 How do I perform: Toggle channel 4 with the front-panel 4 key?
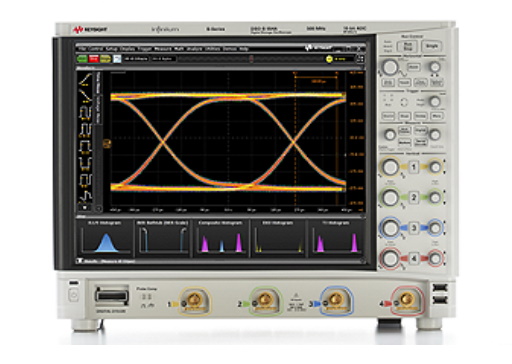coord(414,258)
